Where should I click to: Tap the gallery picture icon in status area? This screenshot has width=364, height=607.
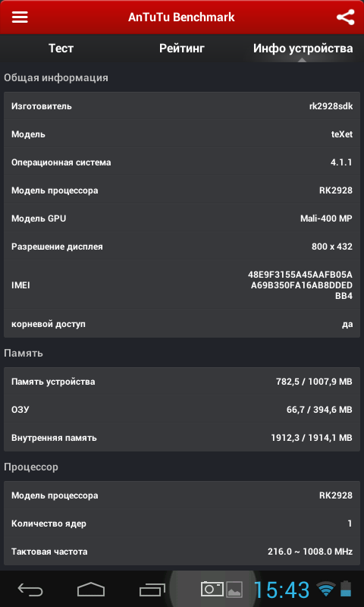tap(234, 590)
